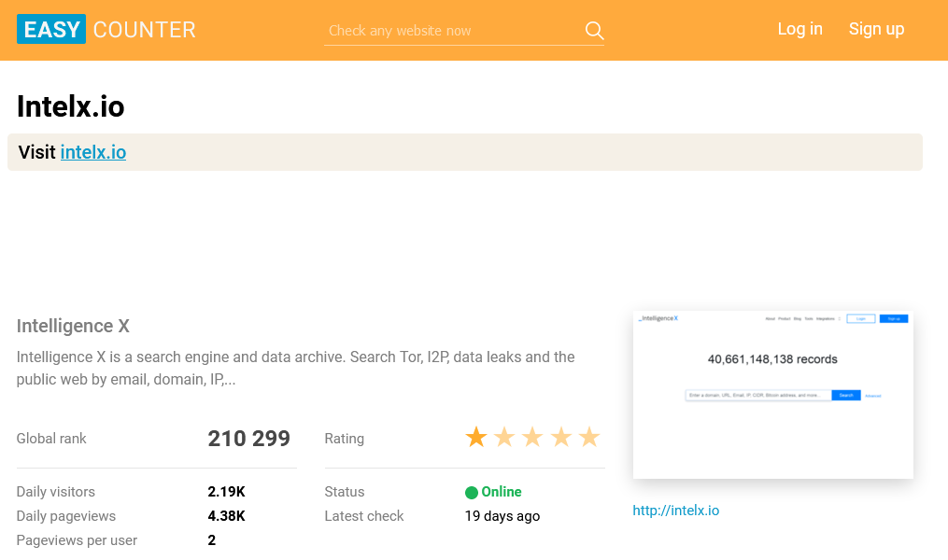This screenshot has height=560, width=948.
Task: Rate four stars (fourth star)
Action: pyautogui.click(x=560, y=437)
